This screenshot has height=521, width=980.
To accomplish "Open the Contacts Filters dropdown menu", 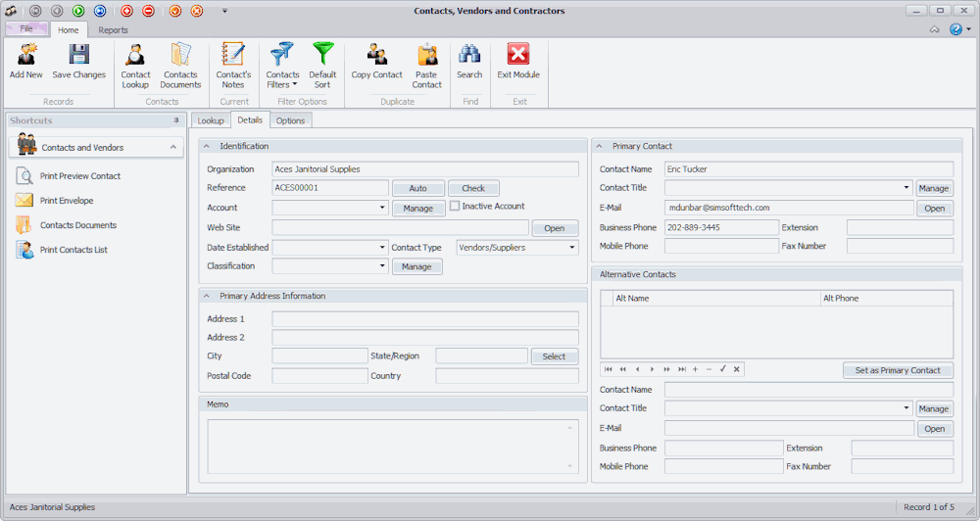I will click(283, 80).
